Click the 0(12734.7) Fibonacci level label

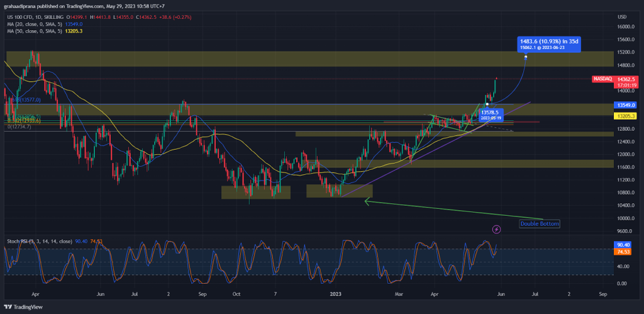(x=19, y=127)
